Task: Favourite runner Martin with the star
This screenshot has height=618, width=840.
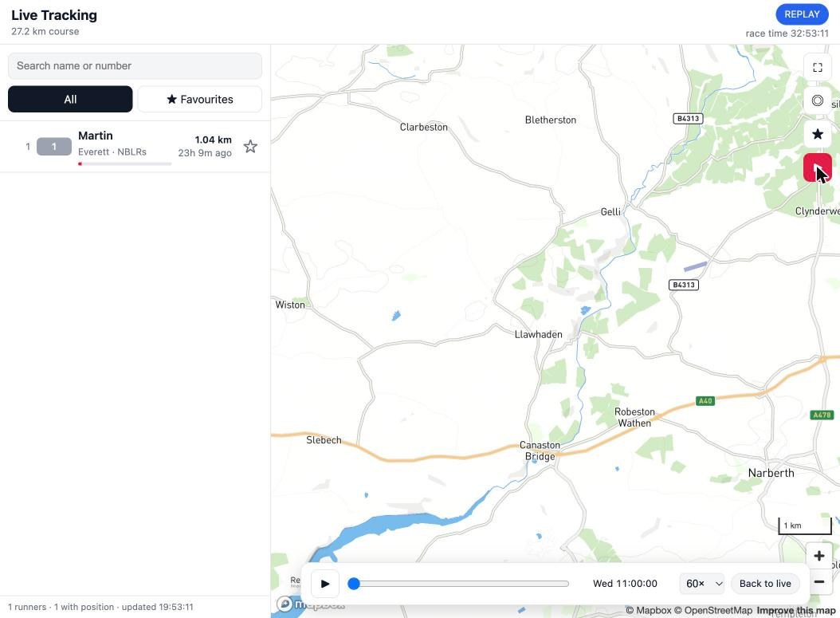Action: [x=250, y=146]
